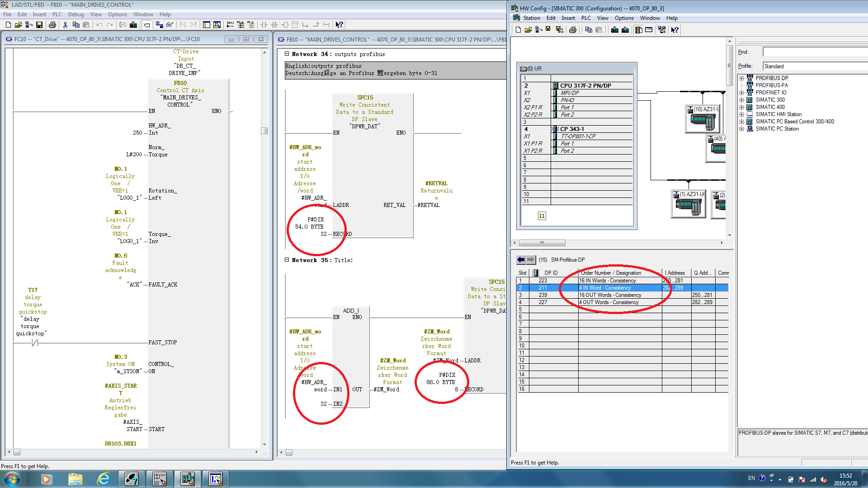Expand SIMATIC 300 catalog tree node
Viewport: 868px width, 488px height.
click(x=741, y=100)
